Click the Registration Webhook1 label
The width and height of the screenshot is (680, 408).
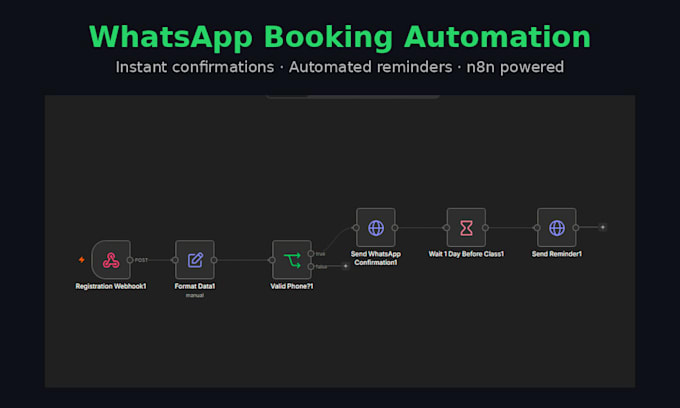click(111, 286)
